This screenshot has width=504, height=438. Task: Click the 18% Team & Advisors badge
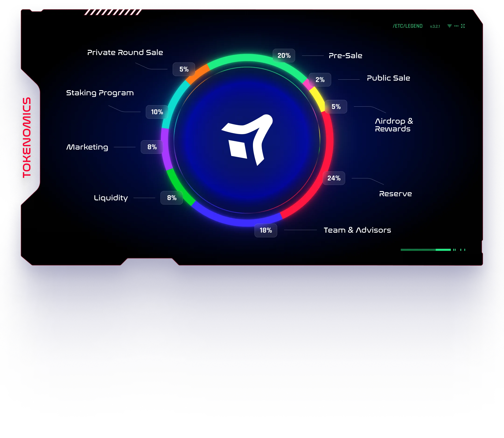(x=266, y=230)
